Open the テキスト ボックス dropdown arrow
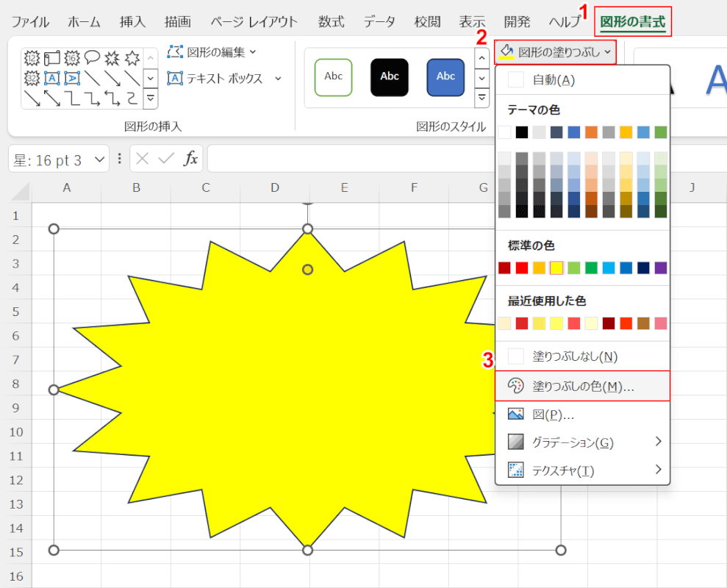 pyautogui.click(x=278, y=79)
